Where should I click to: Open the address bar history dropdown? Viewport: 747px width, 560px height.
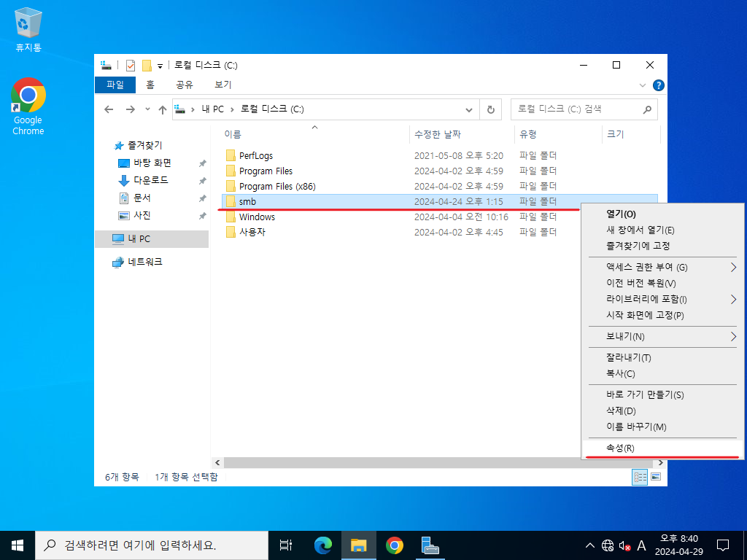[x=469, y=110]
